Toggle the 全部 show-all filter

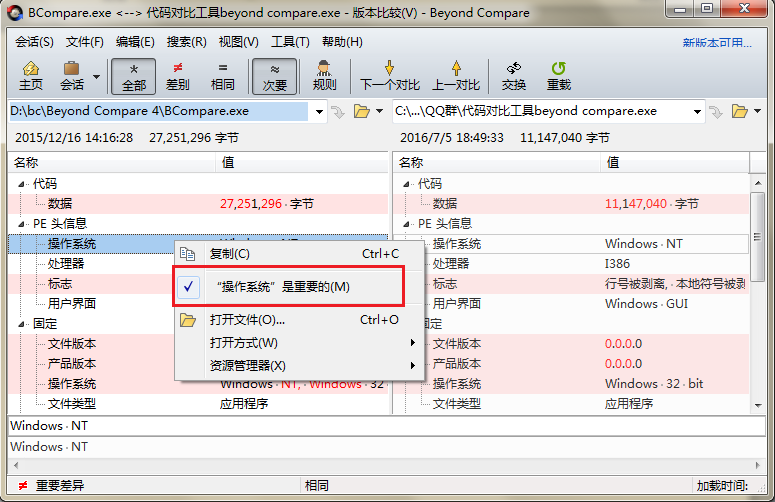click(x=133, y=76)
